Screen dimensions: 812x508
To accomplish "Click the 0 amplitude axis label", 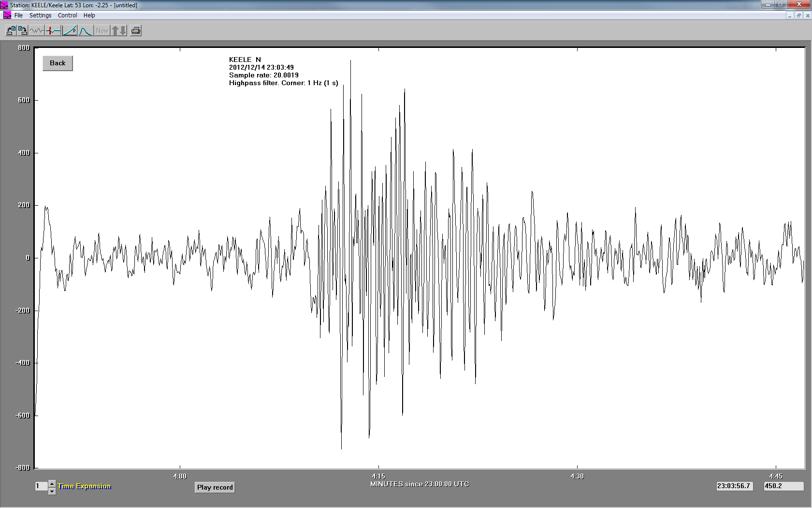I will click(x=28, y=258).
